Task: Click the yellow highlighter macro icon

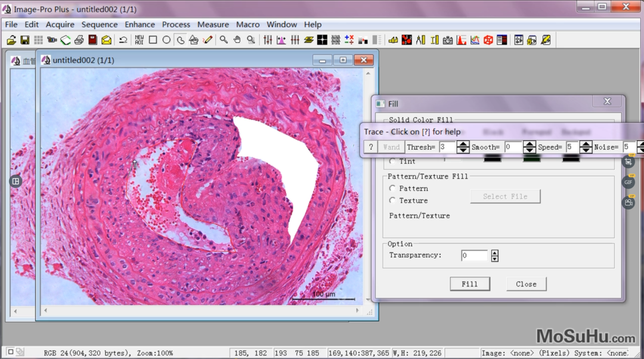Action: (x=546, y=40)
